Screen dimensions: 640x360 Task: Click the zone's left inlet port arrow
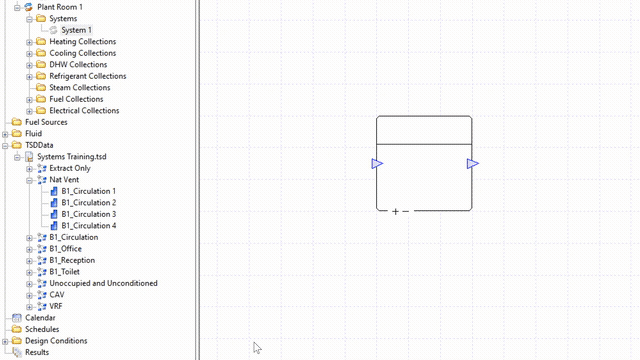(x=377, y=164)
